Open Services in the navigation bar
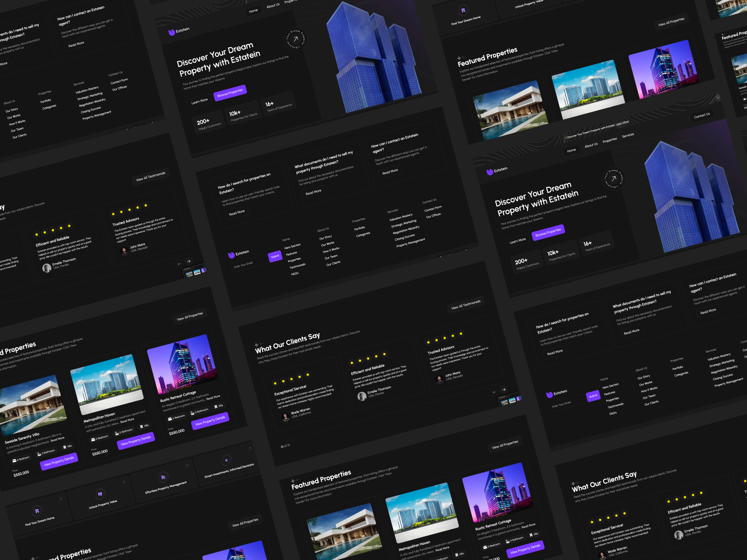 click(628, 135)
